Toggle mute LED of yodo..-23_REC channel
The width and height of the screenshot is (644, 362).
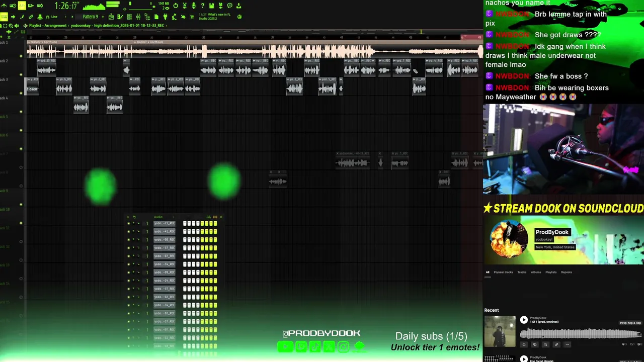129,223
